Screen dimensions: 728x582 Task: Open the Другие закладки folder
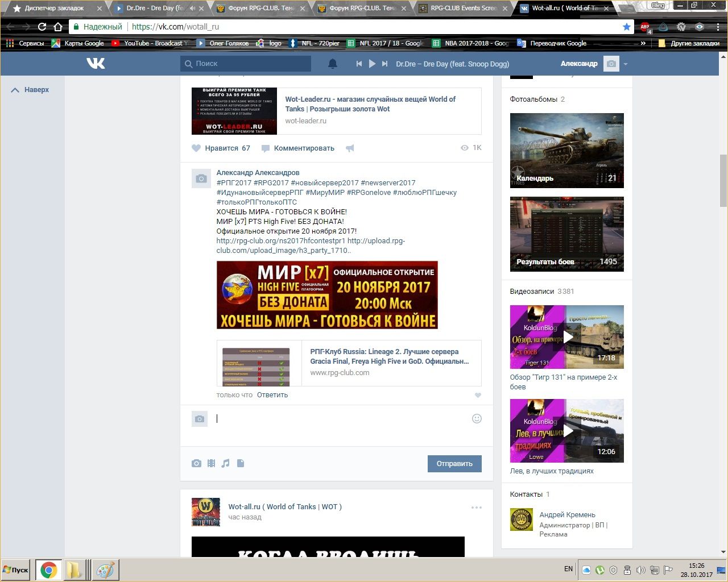689,43
